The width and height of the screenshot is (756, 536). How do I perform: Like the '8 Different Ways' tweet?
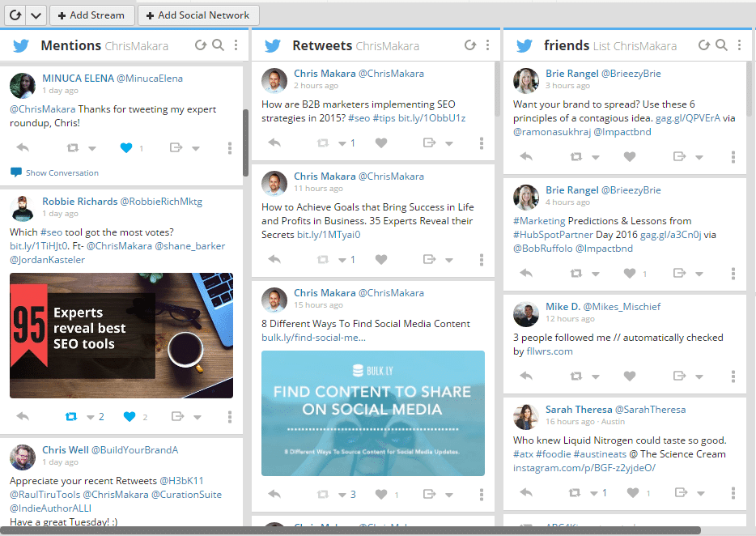point(381,494)
